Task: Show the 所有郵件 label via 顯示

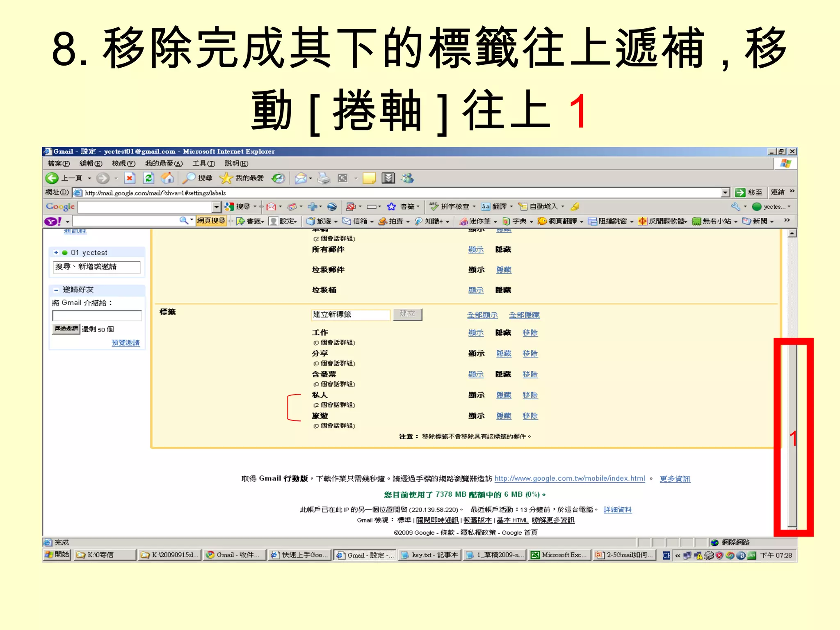Action: pos(476,249)
